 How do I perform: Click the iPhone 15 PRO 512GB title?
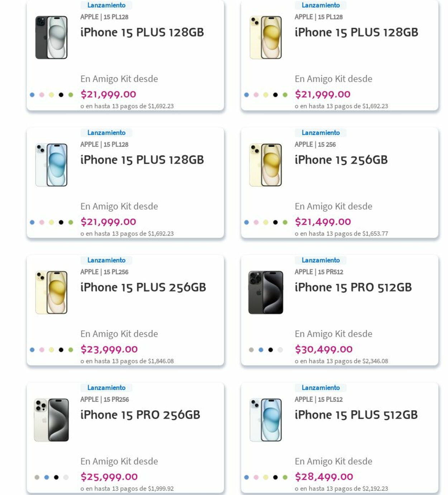353,287
